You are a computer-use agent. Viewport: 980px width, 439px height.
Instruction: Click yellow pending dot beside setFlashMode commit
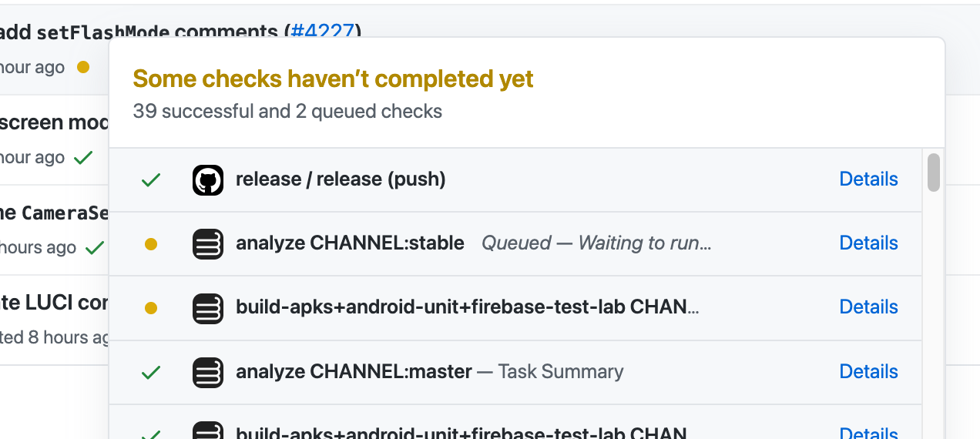click(83, 67)
